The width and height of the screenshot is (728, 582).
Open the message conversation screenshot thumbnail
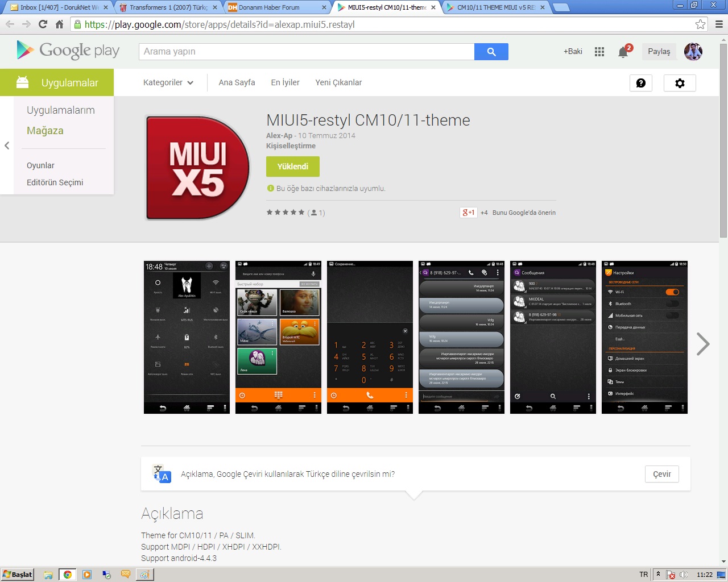pos(461,337)
